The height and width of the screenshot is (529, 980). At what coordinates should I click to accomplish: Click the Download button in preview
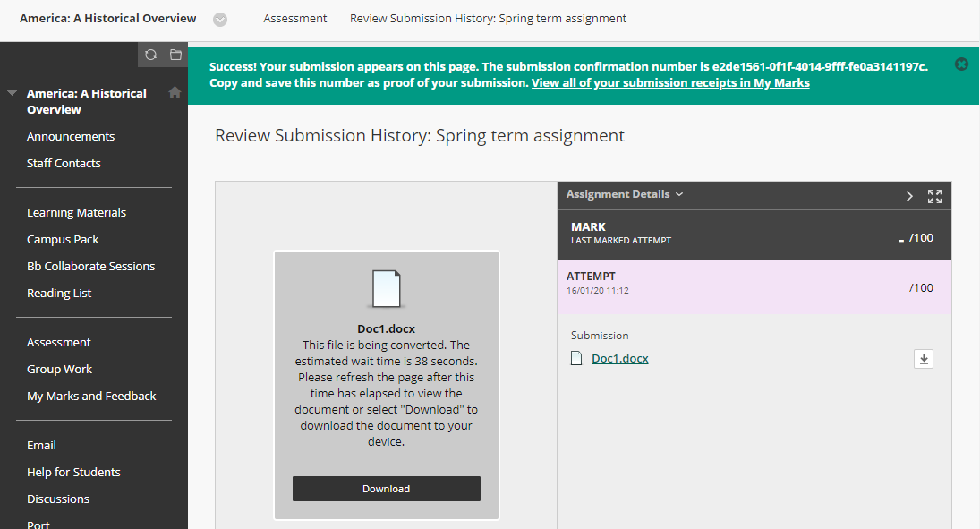(x=387, y=489)
